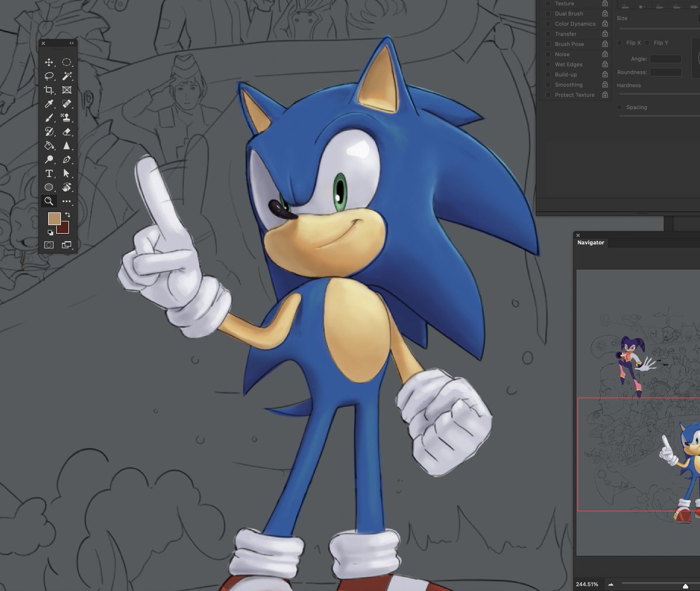Enable the Smoothing checkbox
700x591 pixels.
548,85
